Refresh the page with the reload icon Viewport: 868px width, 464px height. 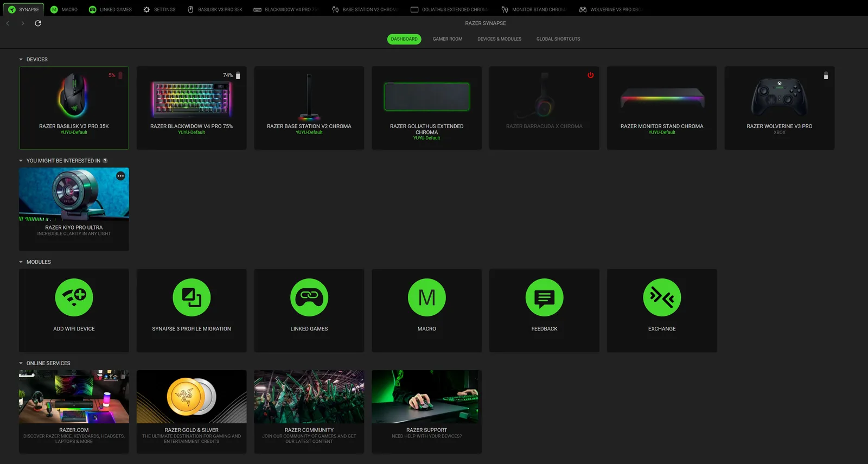click(x=38, y=23)
